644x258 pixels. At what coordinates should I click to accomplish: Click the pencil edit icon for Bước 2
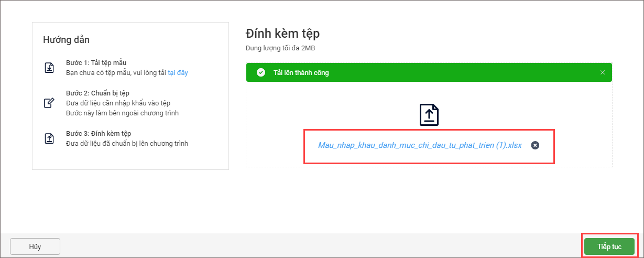tap(49, 103)
